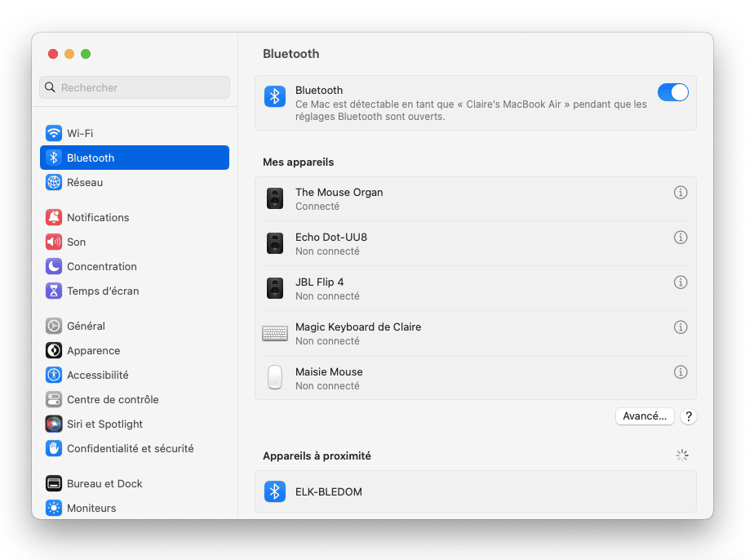This screenshot has width=745, height=560.
Task: Click the Maisie Mouse device name
Action: click(329, 371)
